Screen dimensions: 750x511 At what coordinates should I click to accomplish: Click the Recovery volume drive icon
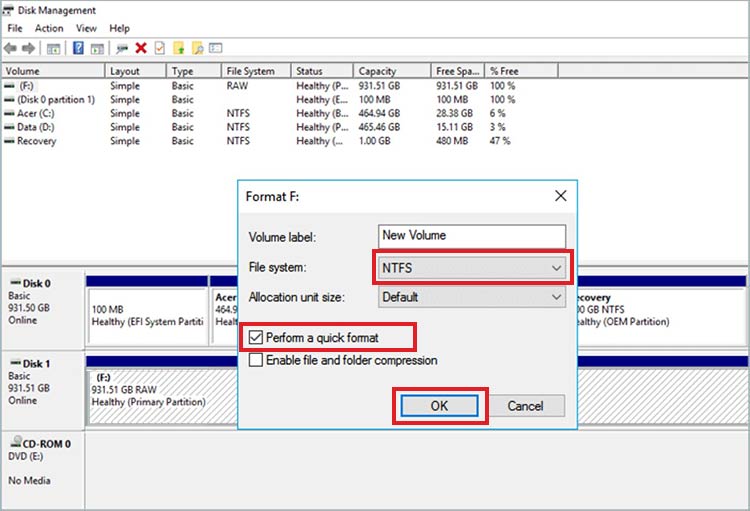(x=9, y=141)
